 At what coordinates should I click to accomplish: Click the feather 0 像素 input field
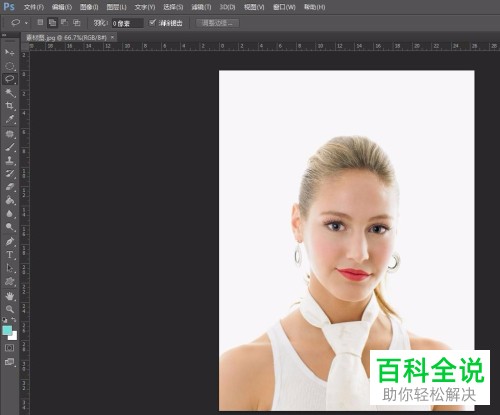[x=127, y=23]
